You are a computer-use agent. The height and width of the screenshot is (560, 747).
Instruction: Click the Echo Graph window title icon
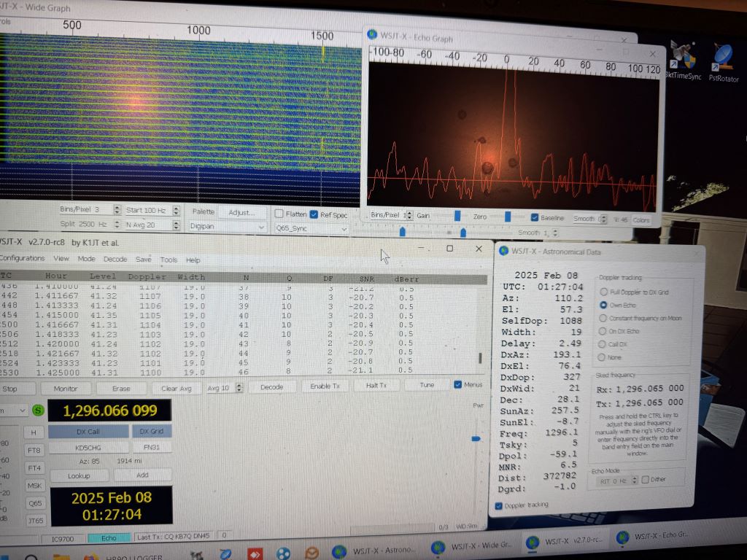pos(372,35)
